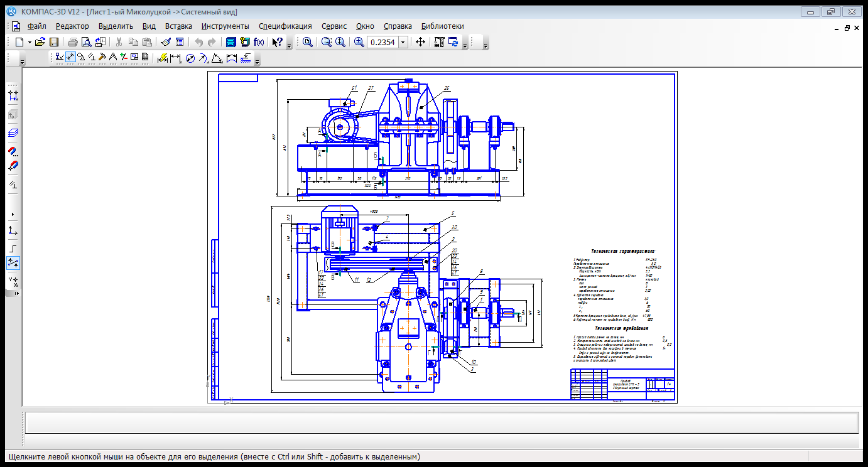The width and height of the screenshot is (868, 467).
Task: Expand the arrow beside the New document icon
Action: point(30,42)
